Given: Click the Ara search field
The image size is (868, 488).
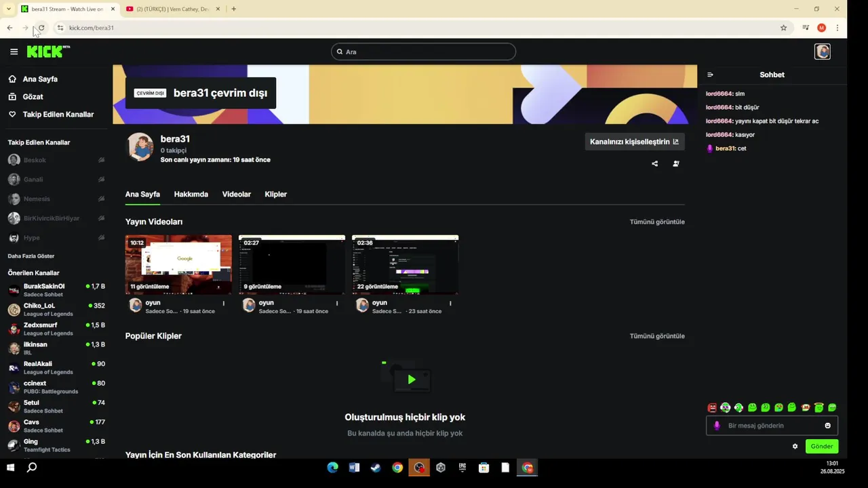Looking at the screenshot, I should (423, 52).
